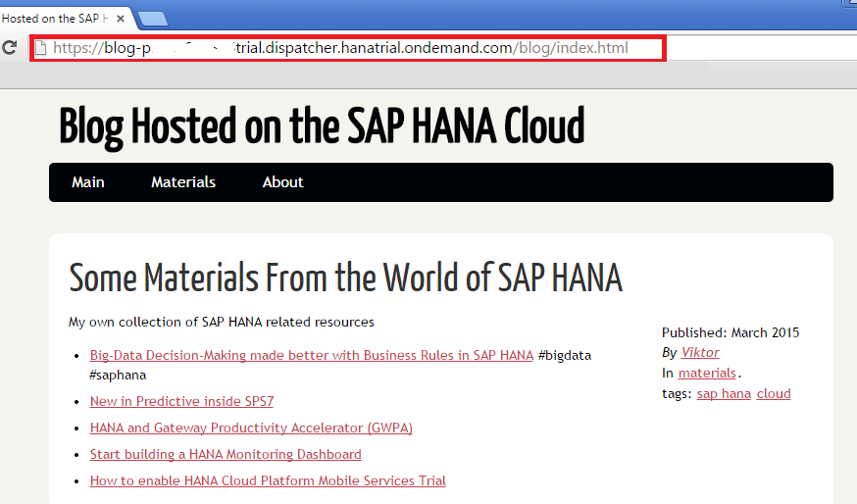Click the '#bigdata' hashtag text
The image size is (857, 504).
tap(565, 355)
